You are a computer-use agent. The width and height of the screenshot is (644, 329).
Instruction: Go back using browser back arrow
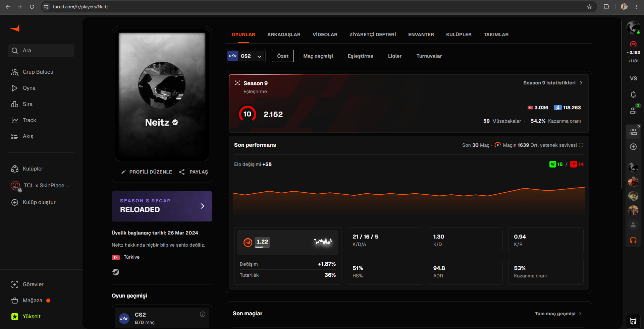tap(8, 7)
